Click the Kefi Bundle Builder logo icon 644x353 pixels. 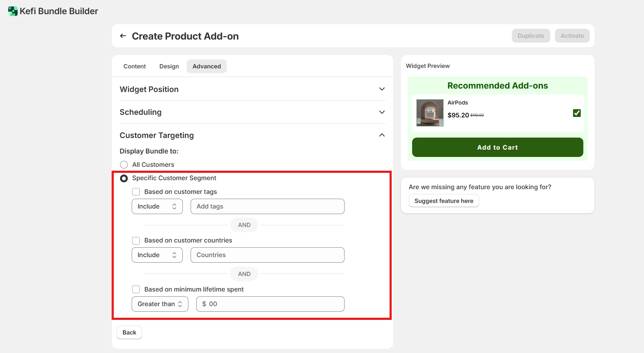coord(12,11)
